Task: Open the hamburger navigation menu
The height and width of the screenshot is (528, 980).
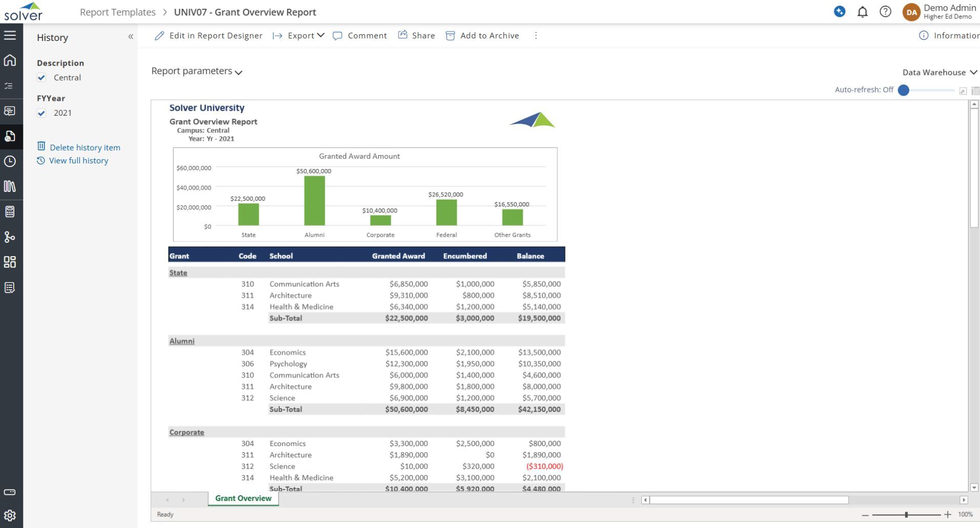Action: (10, 35)
